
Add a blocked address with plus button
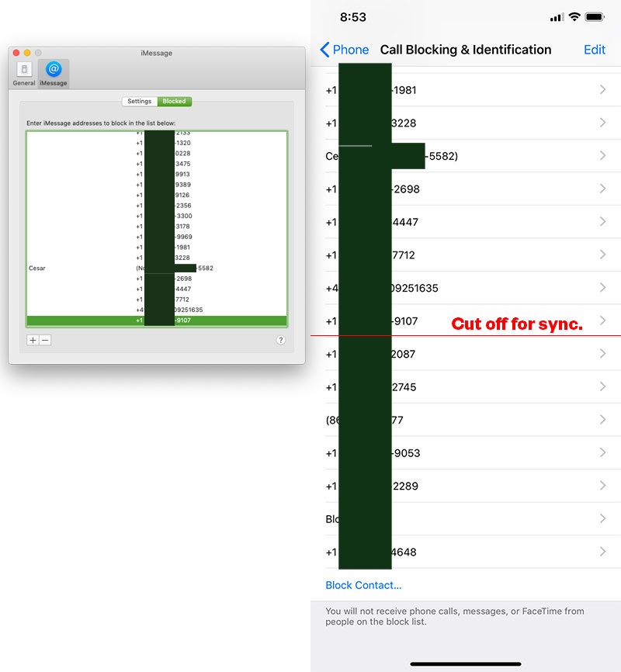click(33, 340)
